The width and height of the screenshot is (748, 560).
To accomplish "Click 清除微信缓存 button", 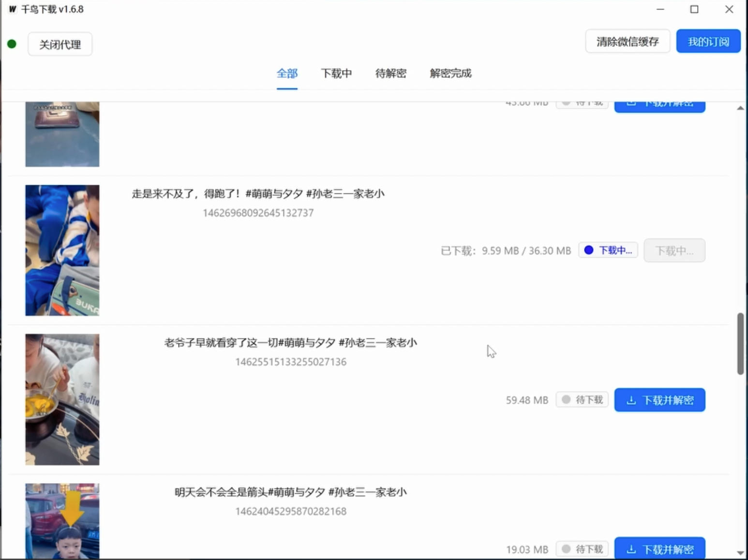I will (628, 42).
